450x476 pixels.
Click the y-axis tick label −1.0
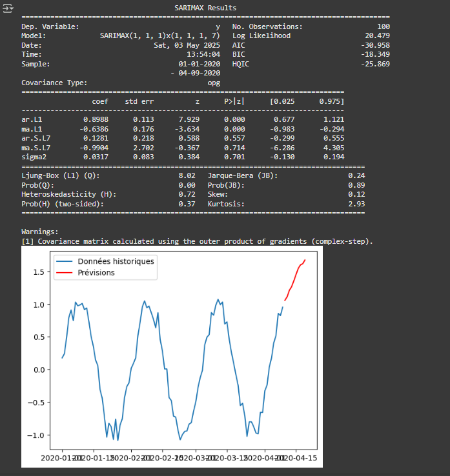(x=36, y=435)
